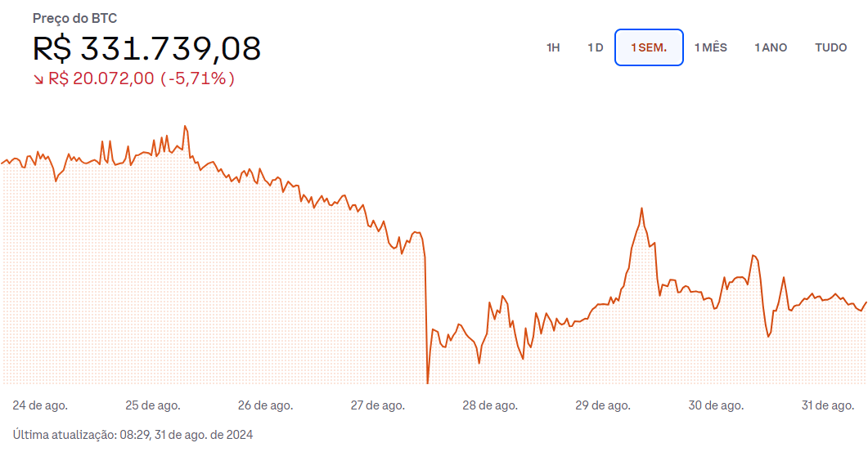Click the 24 de ago. axis label

[x=40, y=405]
